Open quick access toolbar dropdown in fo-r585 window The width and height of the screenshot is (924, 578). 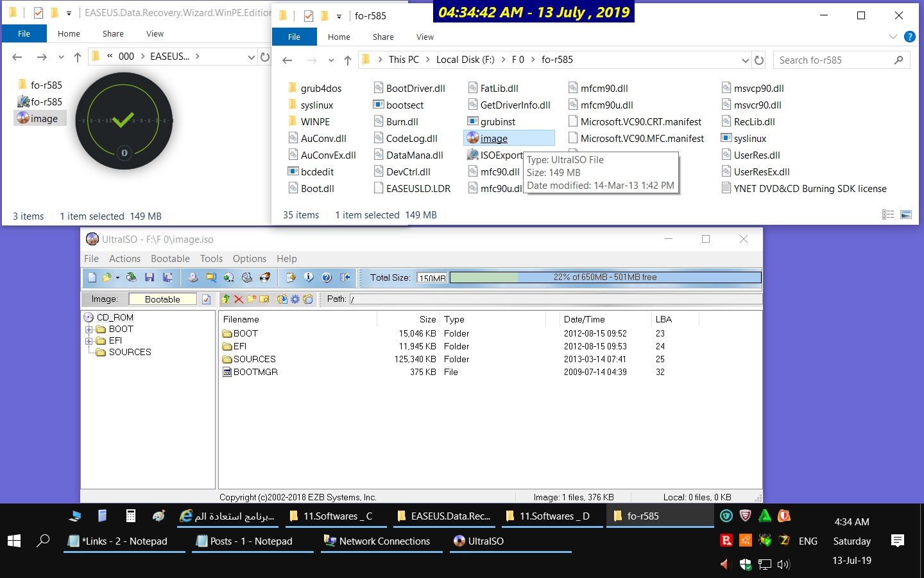(x=339, y=16)
